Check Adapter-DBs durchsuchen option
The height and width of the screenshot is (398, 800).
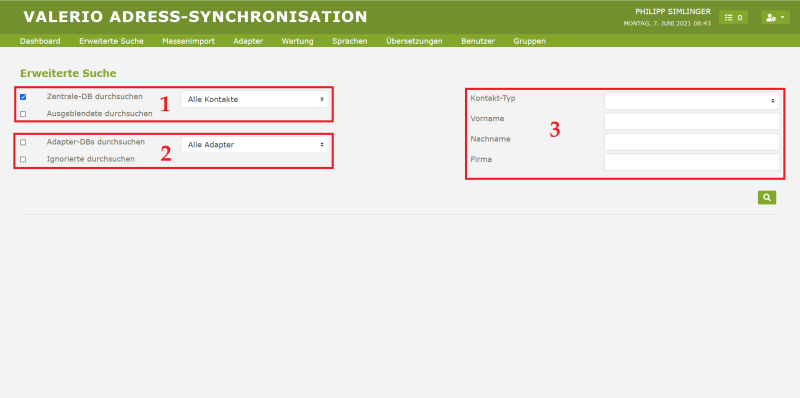[x=23, y=142]
